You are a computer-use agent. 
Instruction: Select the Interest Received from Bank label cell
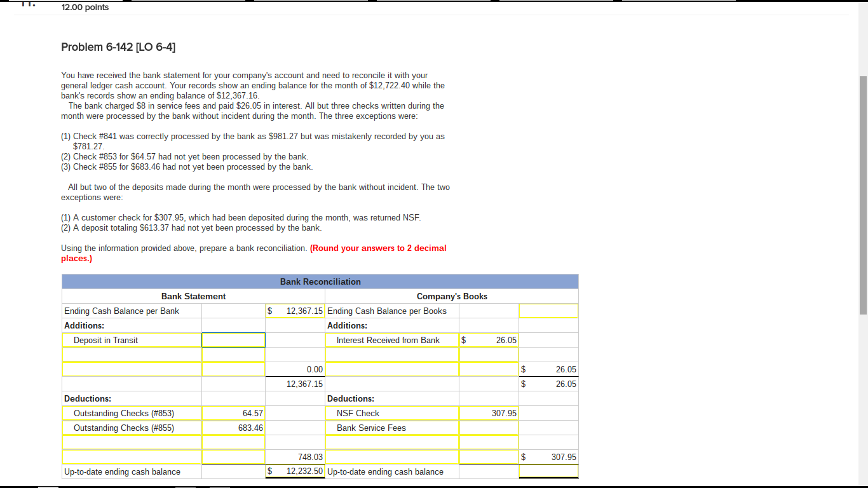[391, 340]
